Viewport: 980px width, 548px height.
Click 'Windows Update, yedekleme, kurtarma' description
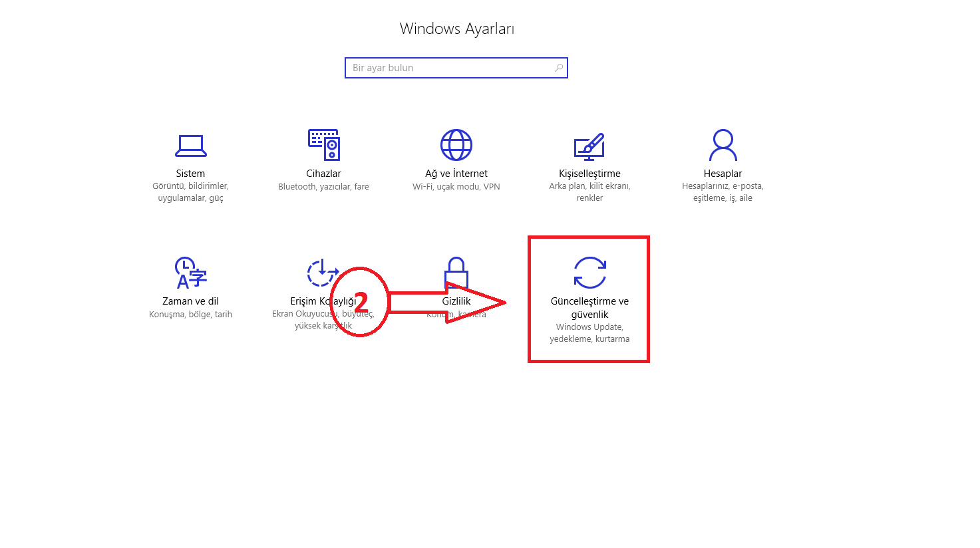coord(589,333)
